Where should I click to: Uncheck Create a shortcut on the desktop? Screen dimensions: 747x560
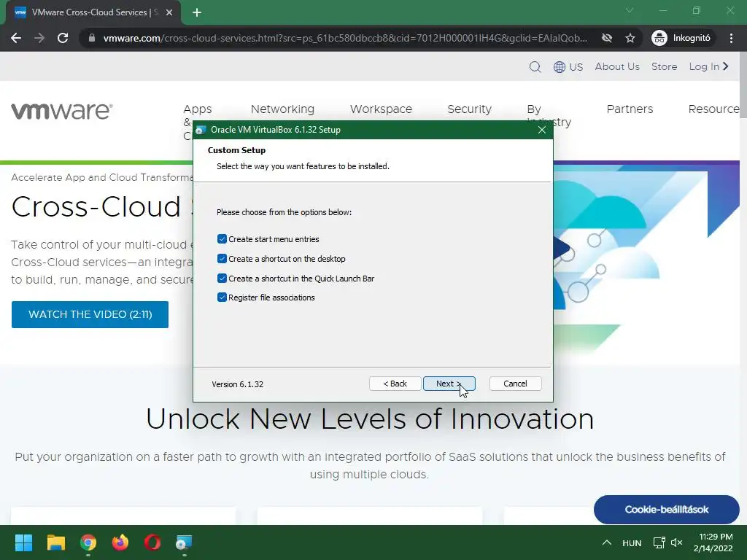click(x=222, y=259)
